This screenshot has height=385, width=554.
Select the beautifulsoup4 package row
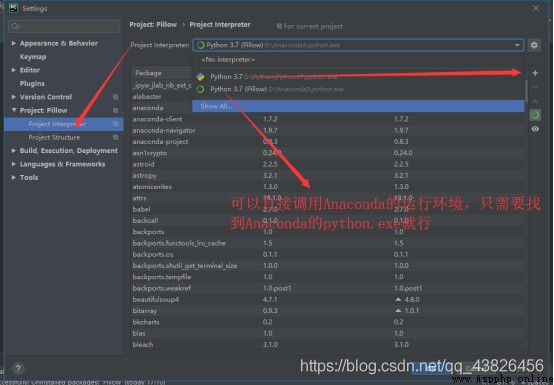coord(327,300)
